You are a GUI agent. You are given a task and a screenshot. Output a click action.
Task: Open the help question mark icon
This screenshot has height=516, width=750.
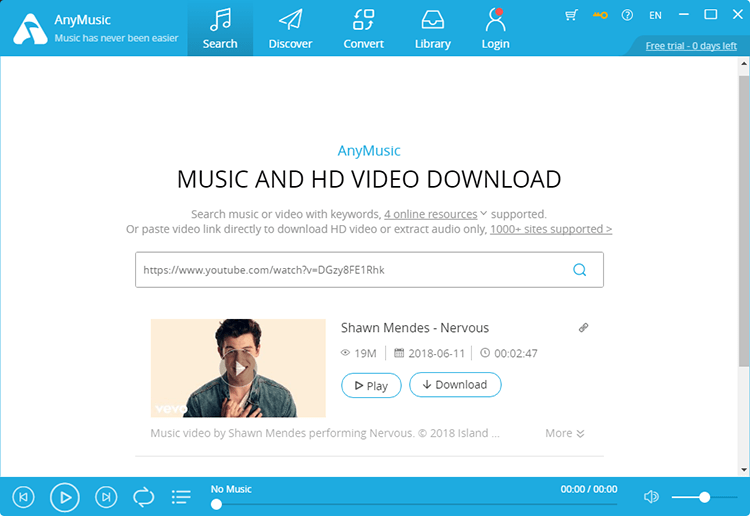tap(627, 15)
